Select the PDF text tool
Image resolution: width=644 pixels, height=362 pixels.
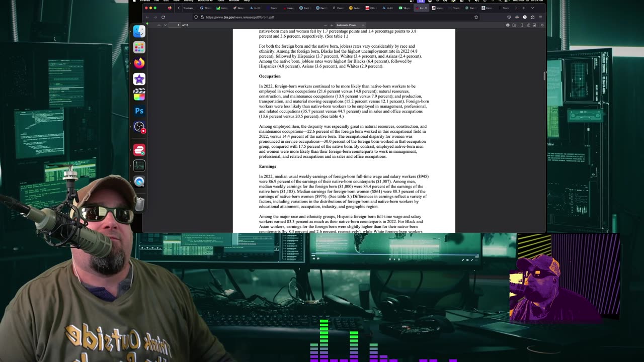[522, 25]
